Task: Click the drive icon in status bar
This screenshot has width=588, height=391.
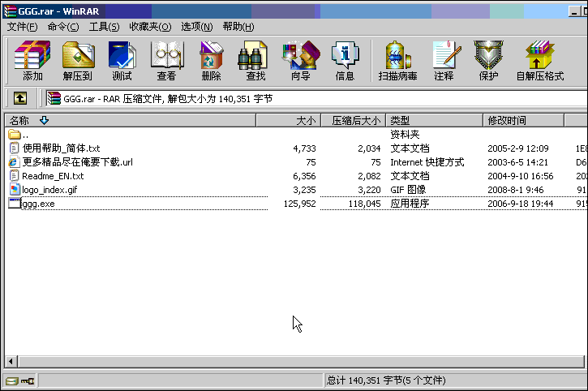Action: 11,381
